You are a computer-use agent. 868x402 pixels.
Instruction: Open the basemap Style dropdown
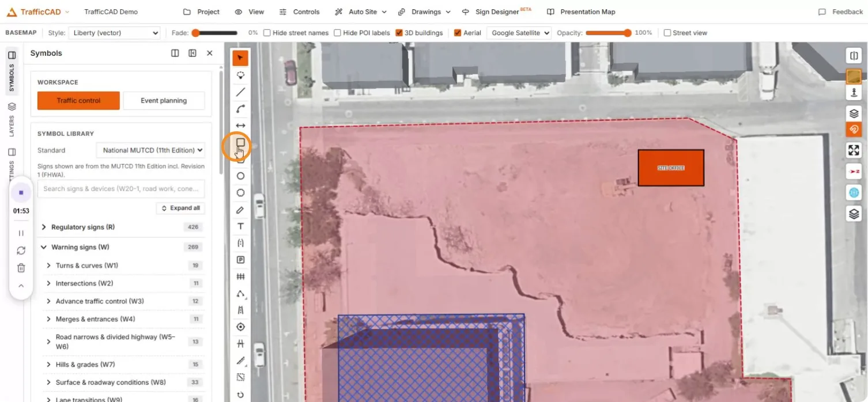pos(114,33)
